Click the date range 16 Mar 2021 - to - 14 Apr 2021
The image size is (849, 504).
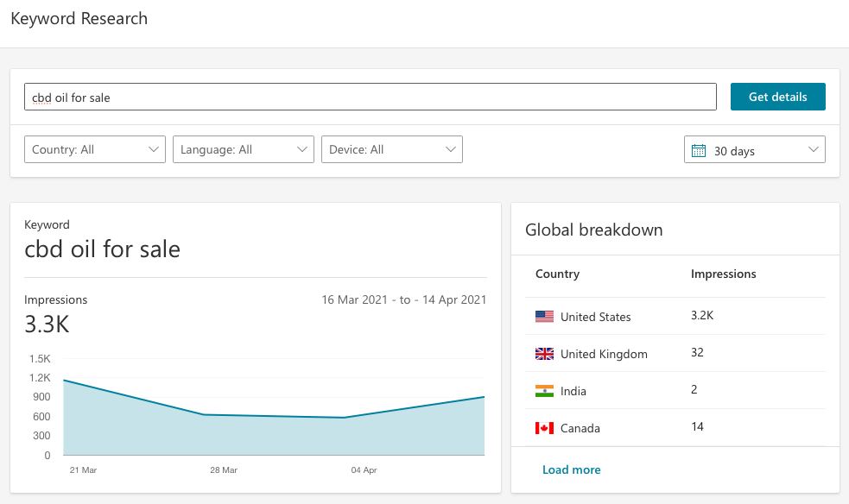click(404, 299)
